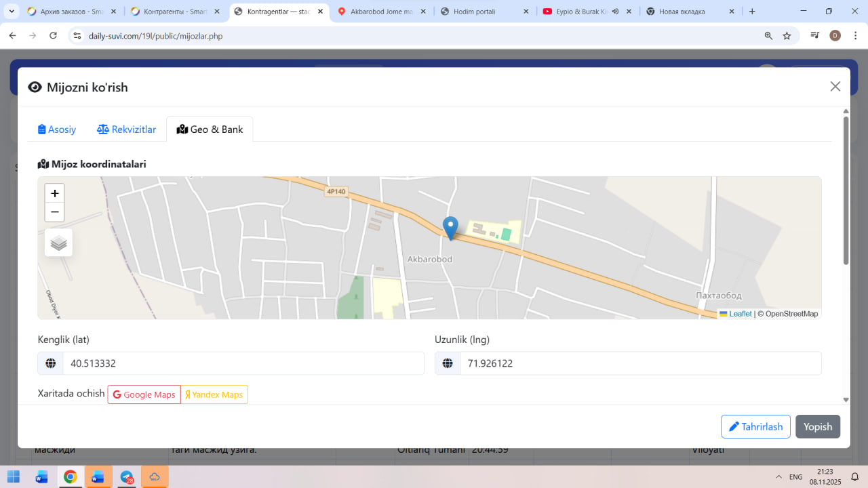Click the globe icon beside latitude field
868x488 pixels.
51,363
